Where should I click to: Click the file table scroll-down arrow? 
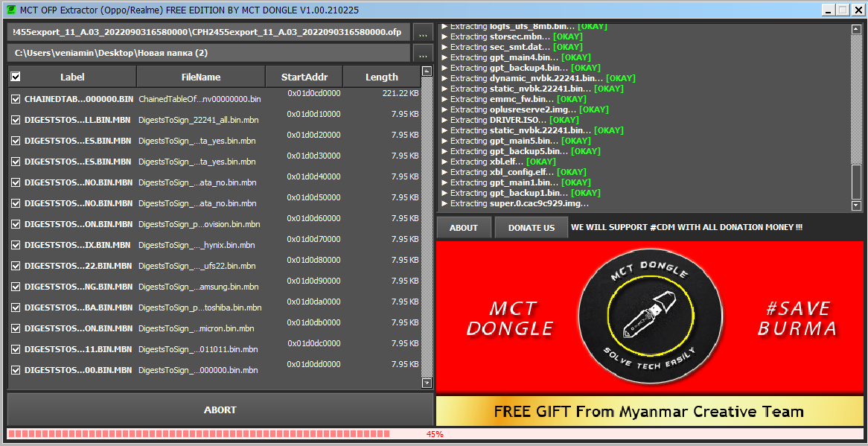click(427, 383)
